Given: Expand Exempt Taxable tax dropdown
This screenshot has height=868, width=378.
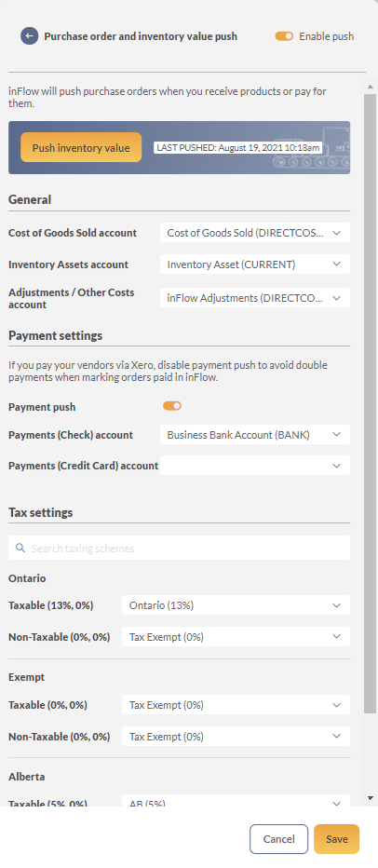Looking at the screenshot, I should pos(236,705).
